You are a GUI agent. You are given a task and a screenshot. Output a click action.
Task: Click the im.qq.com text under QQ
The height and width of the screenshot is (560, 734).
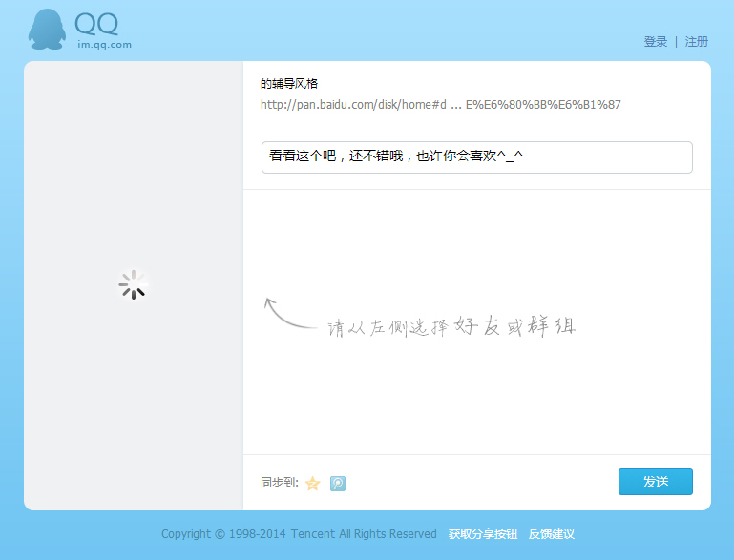click(104, 45)
